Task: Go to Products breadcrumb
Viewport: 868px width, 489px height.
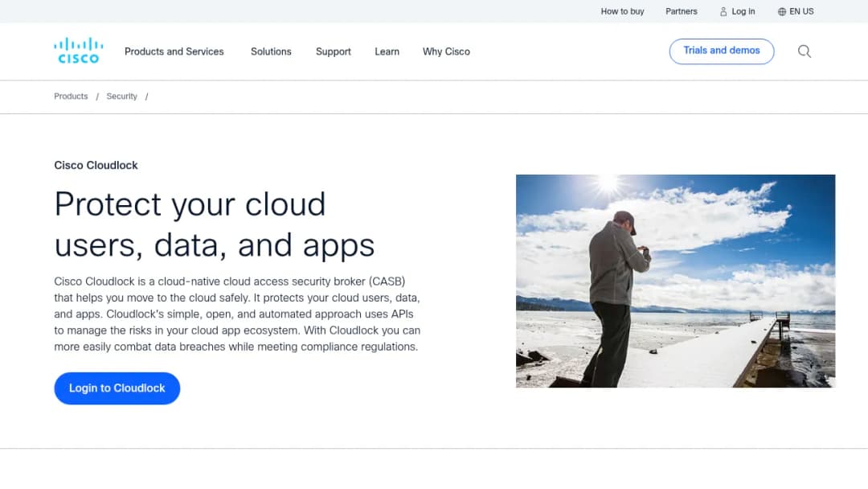Action: tap(71, 97)
